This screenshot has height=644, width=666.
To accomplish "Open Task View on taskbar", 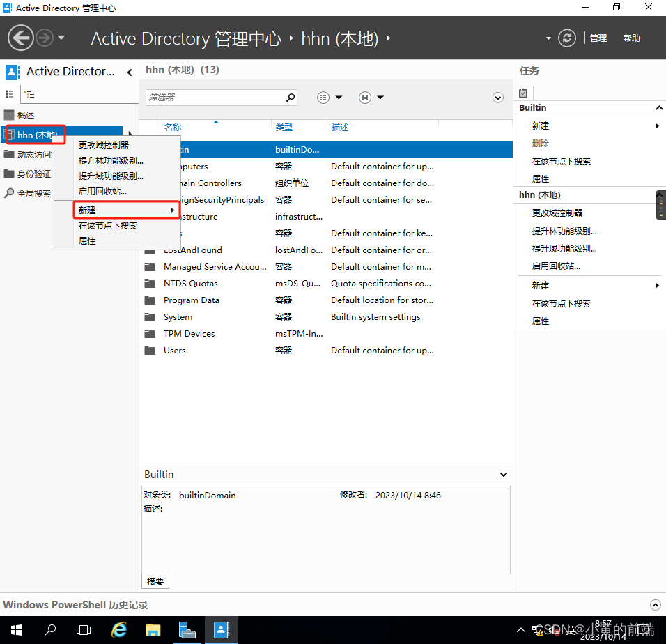I will (84, 630).
